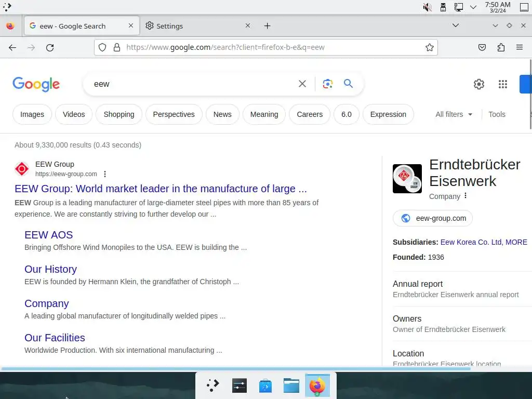Image resolution: width=532 pixels, height=399 pixels.
Task: Open the Tools button
Action: point(497,114)
